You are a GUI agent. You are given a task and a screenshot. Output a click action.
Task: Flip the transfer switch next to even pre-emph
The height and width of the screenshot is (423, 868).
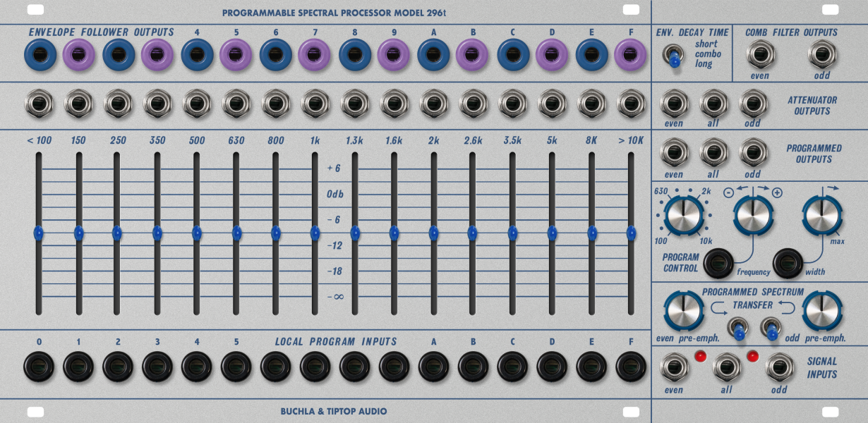(x=739, y=330)
